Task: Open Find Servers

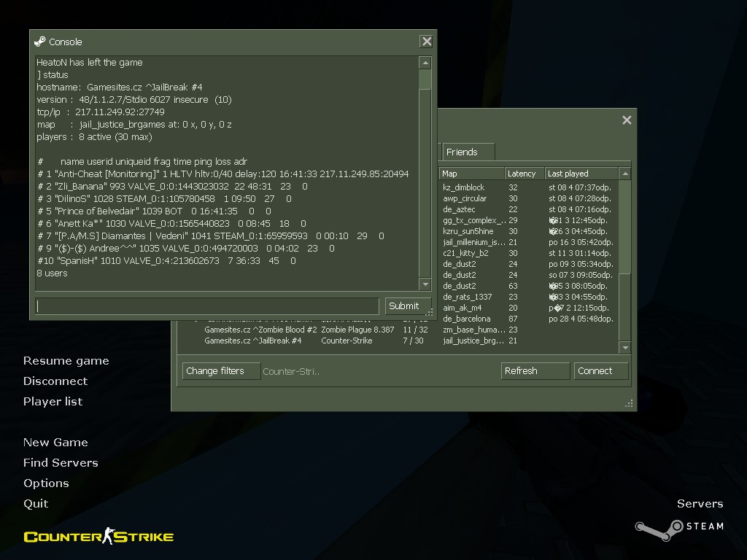Action: [61, 463]
